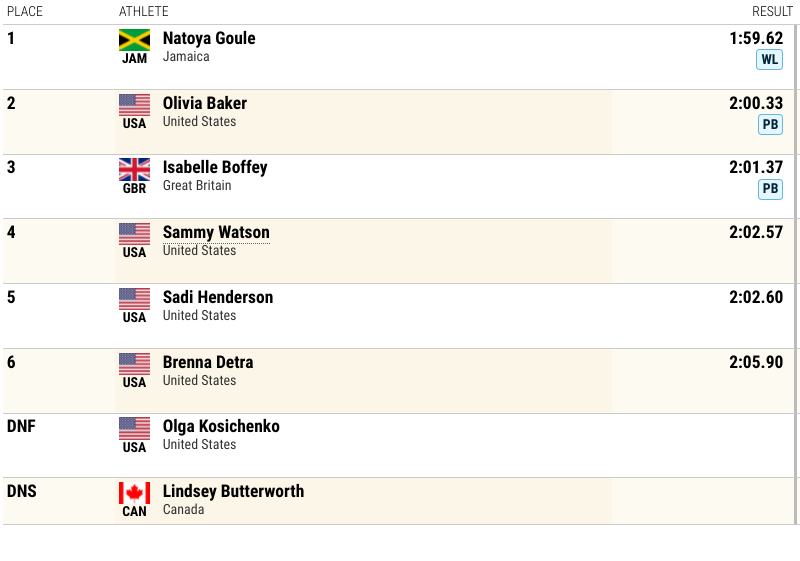The height and width of the screenshot is (561, 800).
Task: Select the Lindsey Butterworth name
Action: click(233, 492)
